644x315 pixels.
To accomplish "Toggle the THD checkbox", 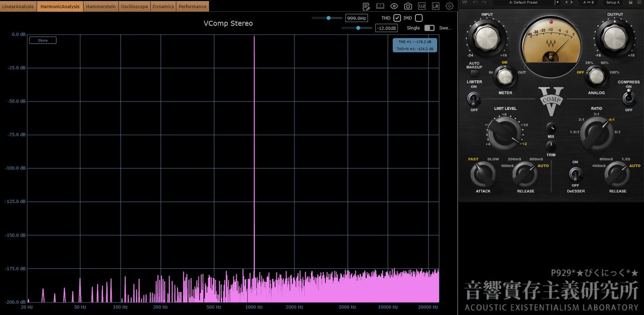I will 397,18.
